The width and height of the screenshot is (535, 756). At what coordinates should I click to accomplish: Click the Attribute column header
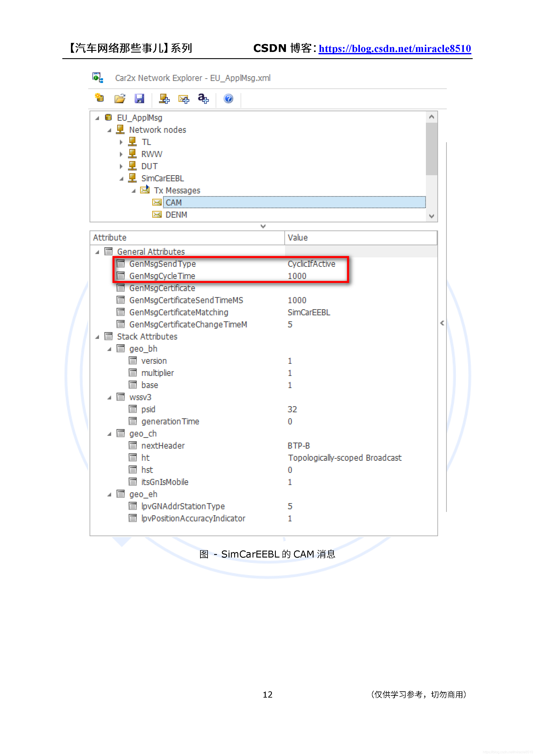click(x=187, y=237)
